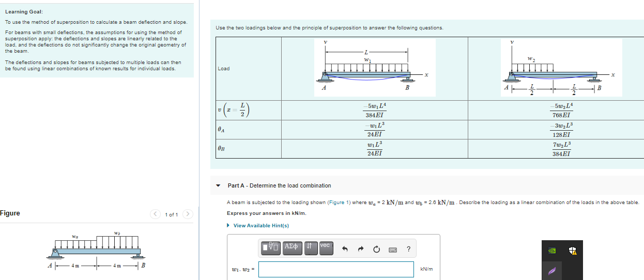Go to next figure arrow

188,214
